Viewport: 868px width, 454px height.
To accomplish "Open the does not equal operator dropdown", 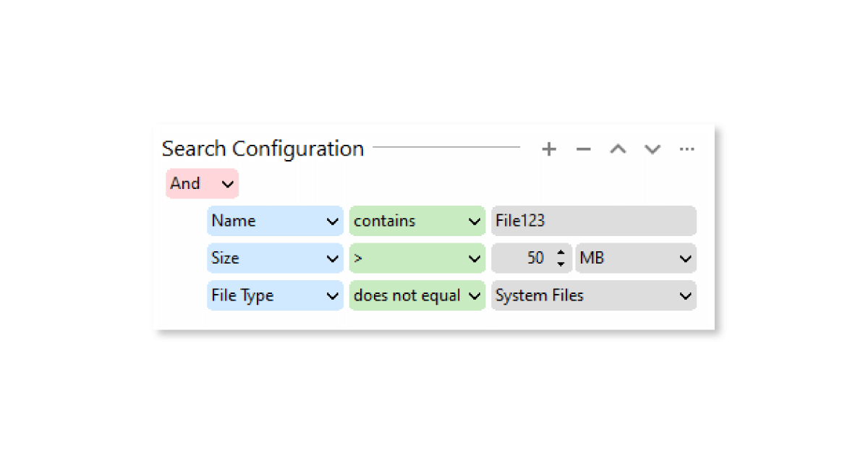I will [x=417, y=295].
